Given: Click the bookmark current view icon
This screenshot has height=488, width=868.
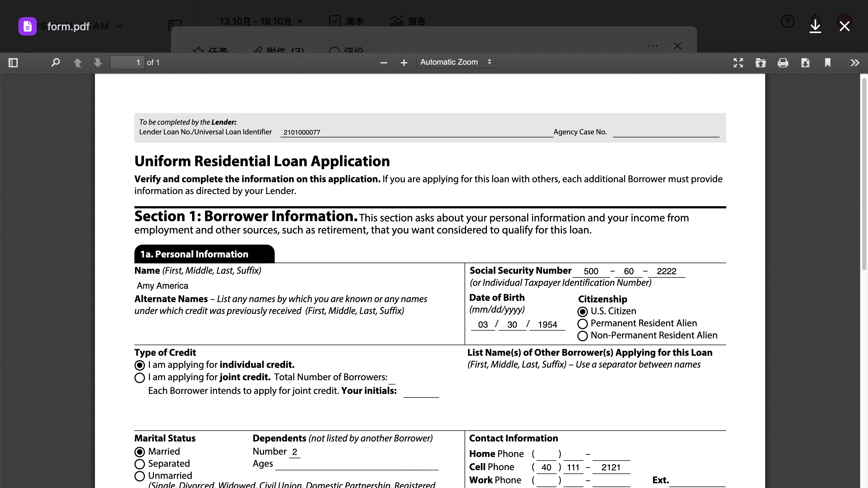Looking at the screenshot, I should click(827, 63).
